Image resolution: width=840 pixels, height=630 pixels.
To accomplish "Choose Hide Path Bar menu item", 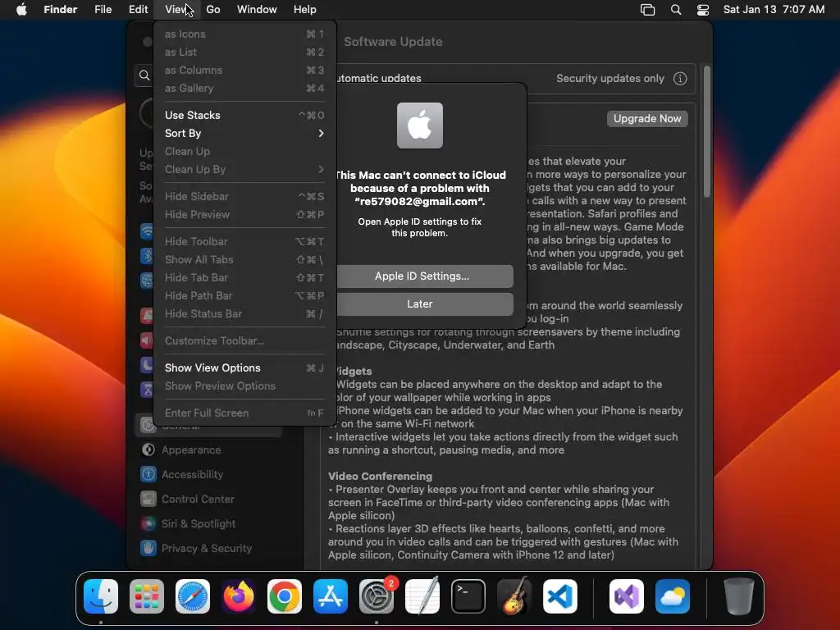I will (x=244, y=295).
